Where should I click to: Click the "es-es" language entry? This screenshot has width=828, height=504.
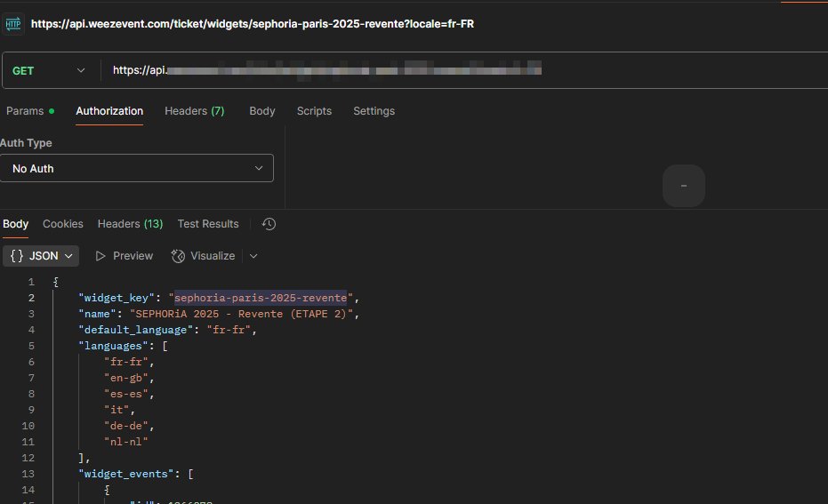pos(125,394)
